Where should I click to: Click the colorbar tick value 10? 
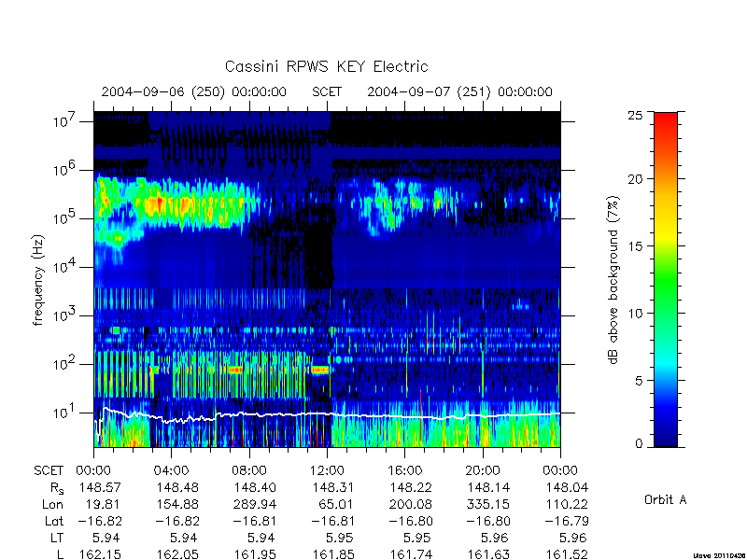tap(636, 314)
